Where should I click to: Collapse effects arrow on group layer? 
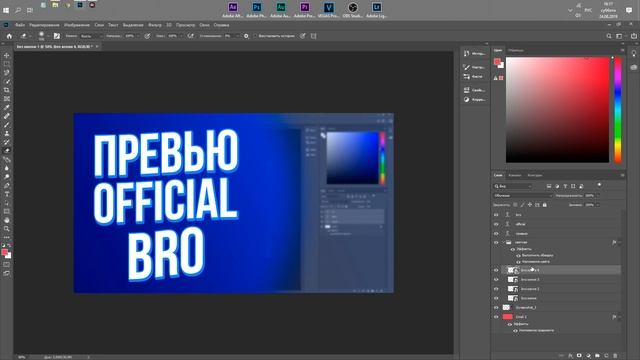[620, 242]
